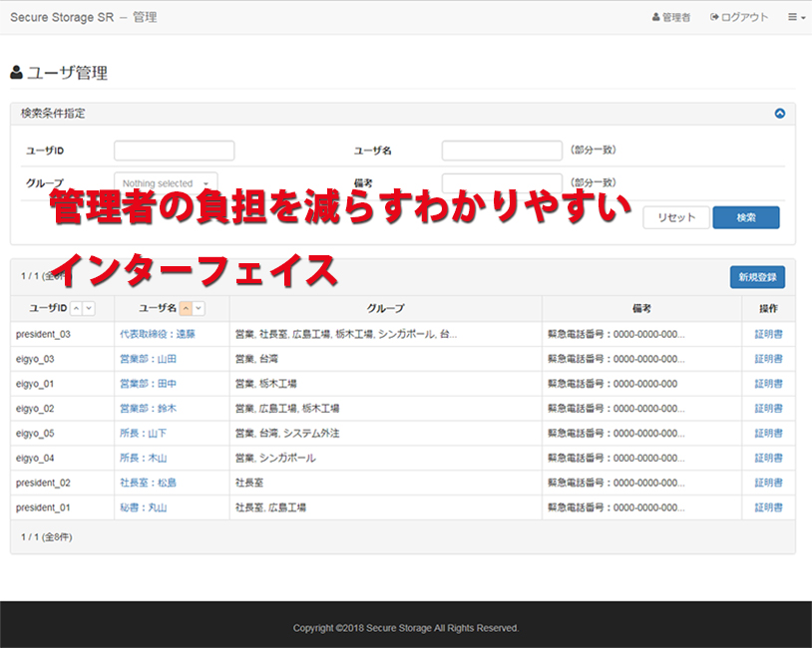Click the 新規登録 button to add user
The image size is (812, 648).
pos(757,277)
